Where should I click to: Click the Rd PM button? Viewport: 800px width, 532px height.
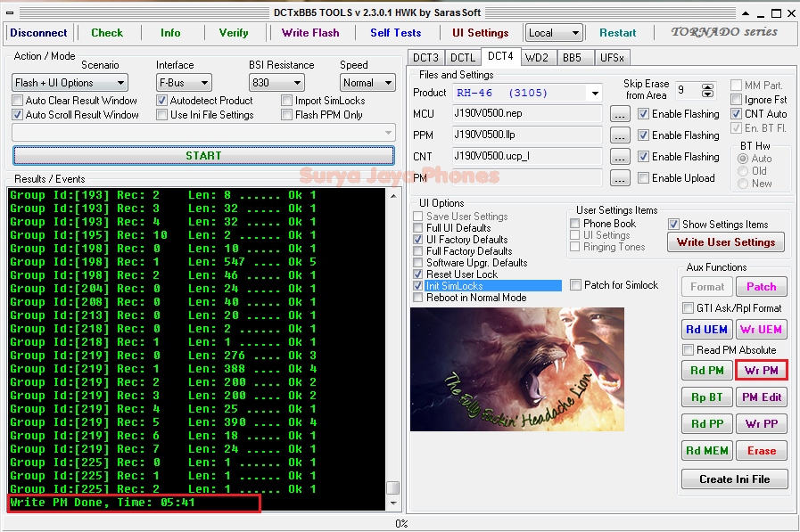tap(707, 371)
